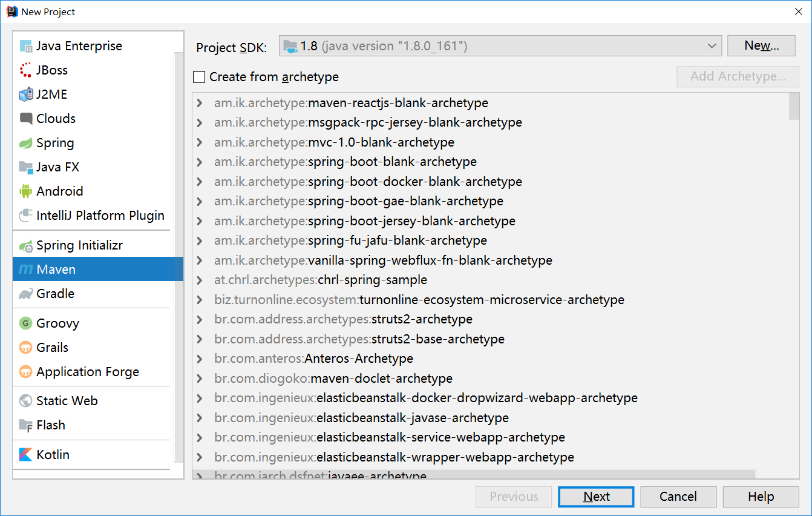Click the archetype list vertical scrollbar
The image size is (812, 516).
[794, 107]
